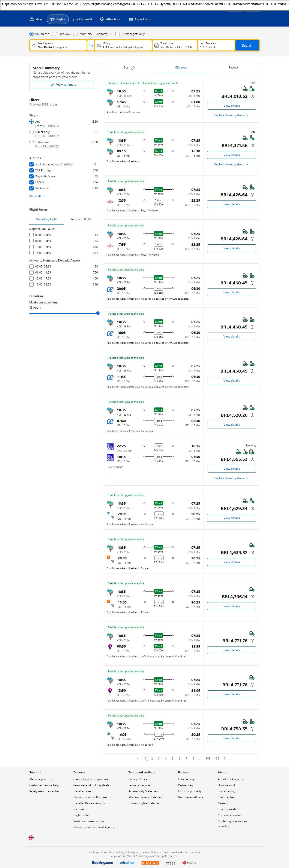This screenshot has height=868, width=289.
Task: Click the swap origin and destination arrows icon
Action: (x=91, y=46)
